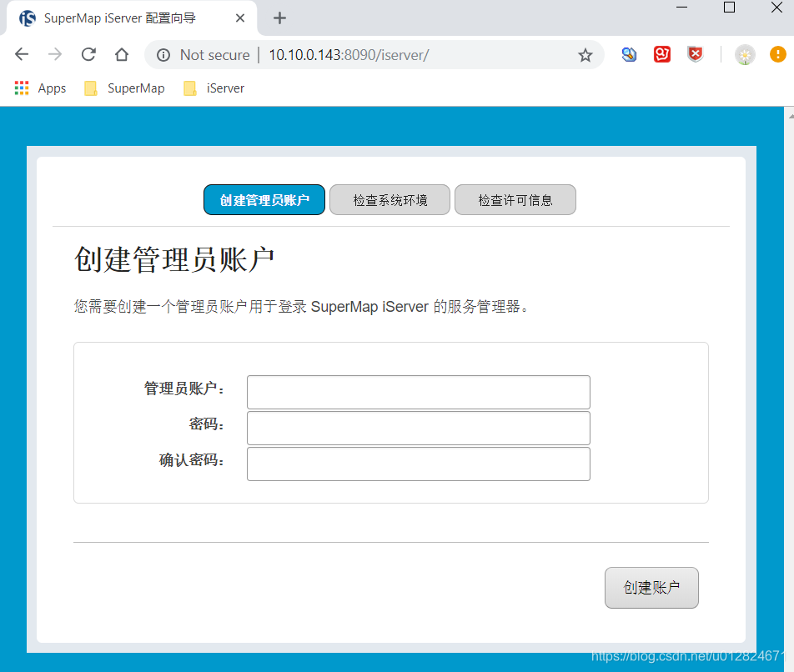Open the Apps shortcut in bookmarks bar
This screenshot has height=672, width=794.
[x=40, y=88]
